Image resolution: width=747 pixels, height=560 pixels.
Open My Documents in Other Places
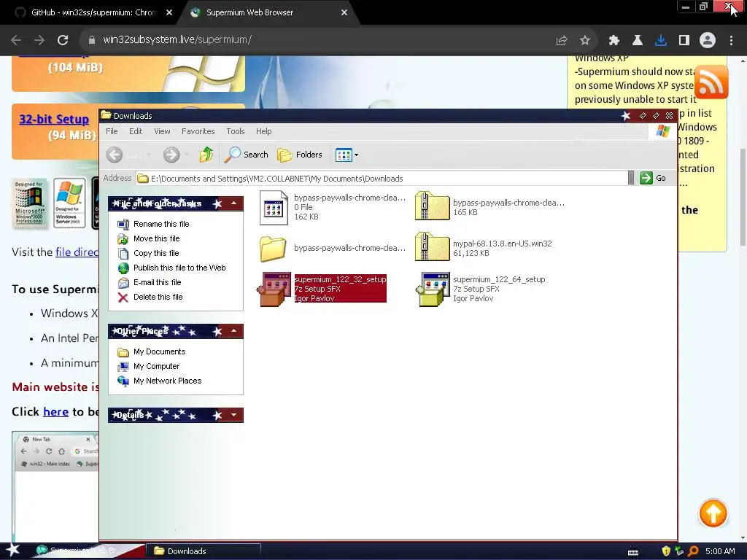pos(159,352)
